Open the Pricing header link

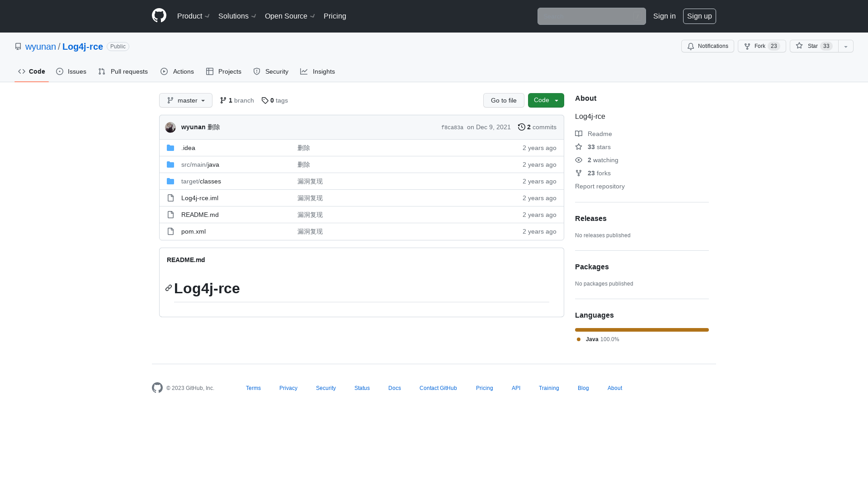(x=335, y=16)
